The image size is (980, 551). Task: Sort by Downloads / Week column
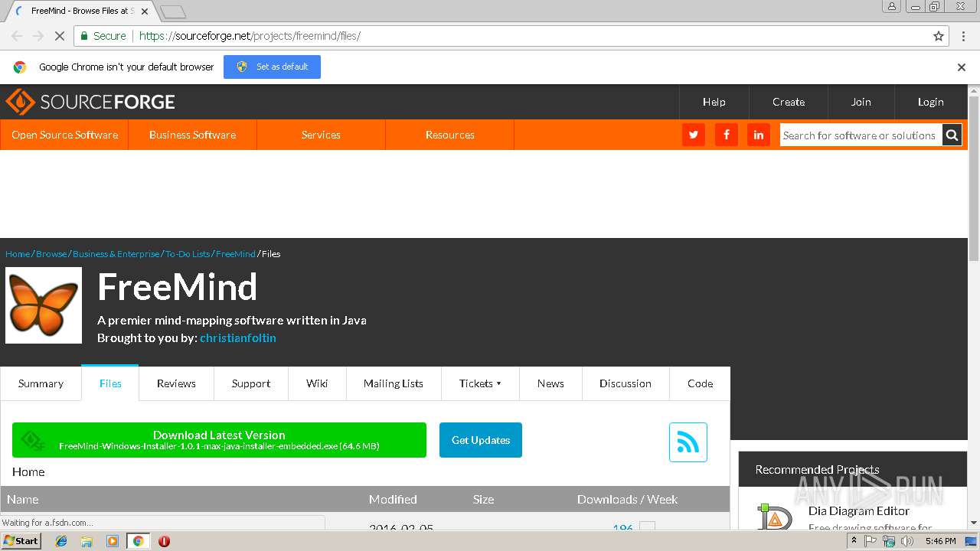pyautogui.click(x=627, y=499)
